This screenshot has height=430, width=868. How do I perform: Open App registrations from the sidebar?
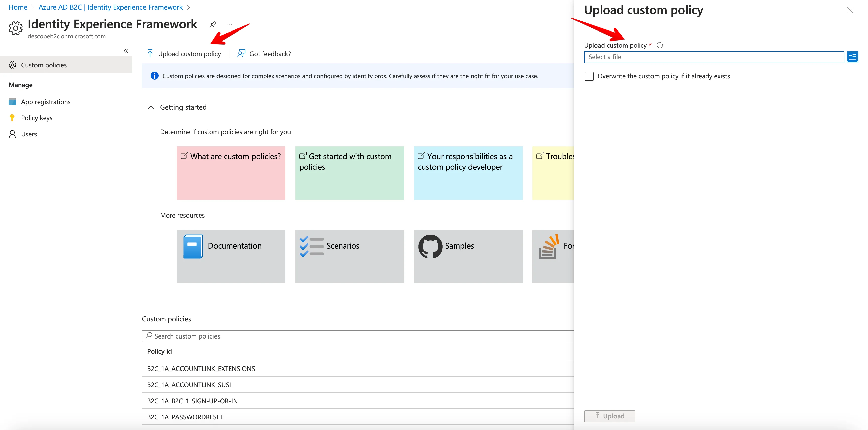[46, 102]
